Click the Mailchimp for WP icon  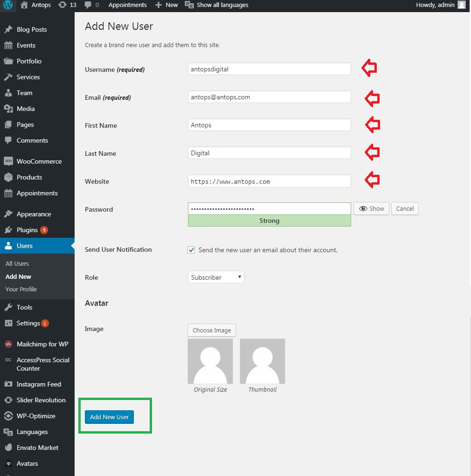[x=8, y=344]
